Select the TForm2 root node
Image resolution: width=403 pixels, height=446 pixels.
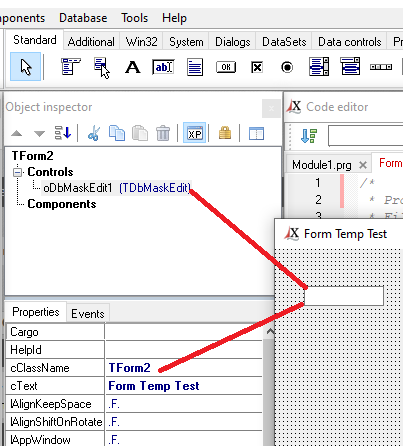tap(32, 156)
